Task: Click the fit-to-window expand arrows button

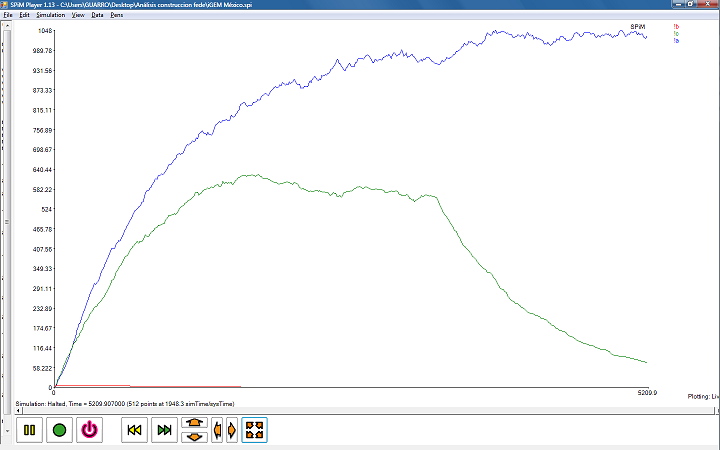Action: tap(254, 430)
